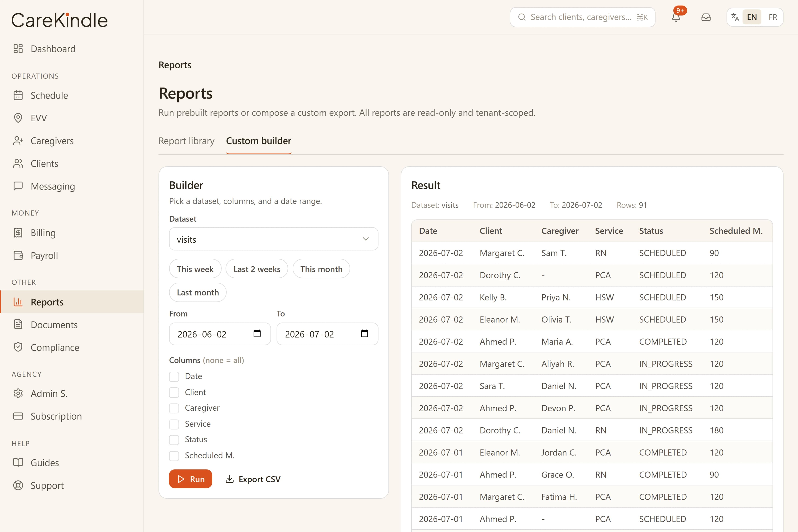Click the Billing receipt icon
This screenshot has height=532, width=798.
pyautogui.click(x=18, y=233)
